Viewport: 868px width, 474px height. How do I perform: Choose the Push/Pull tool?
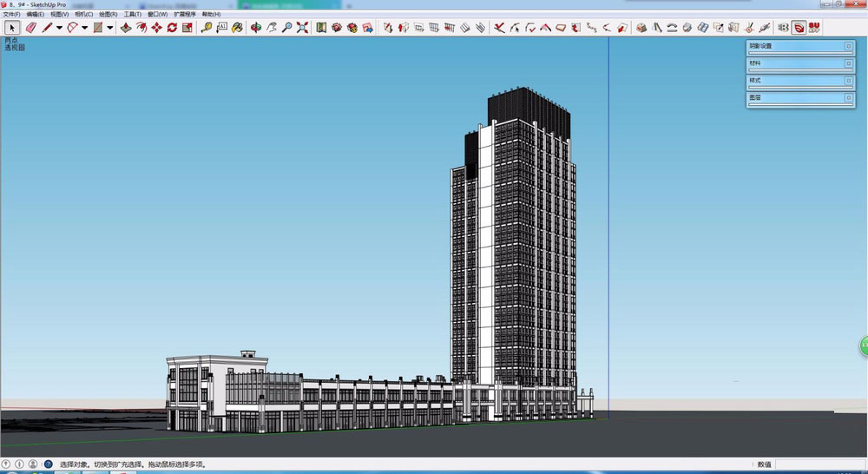point(126,28)
